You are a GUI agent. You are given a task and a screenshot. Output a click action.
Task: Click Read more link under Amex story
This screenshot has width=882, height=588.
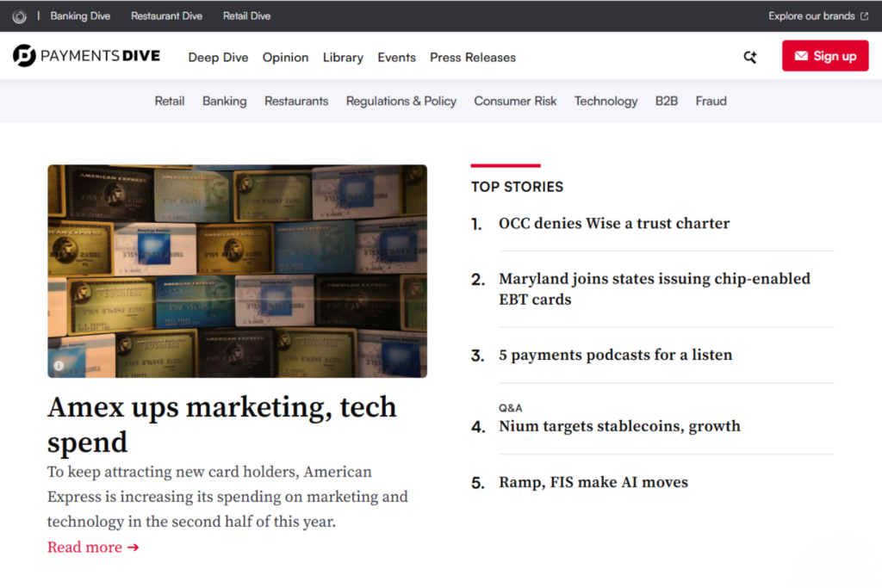93,548
